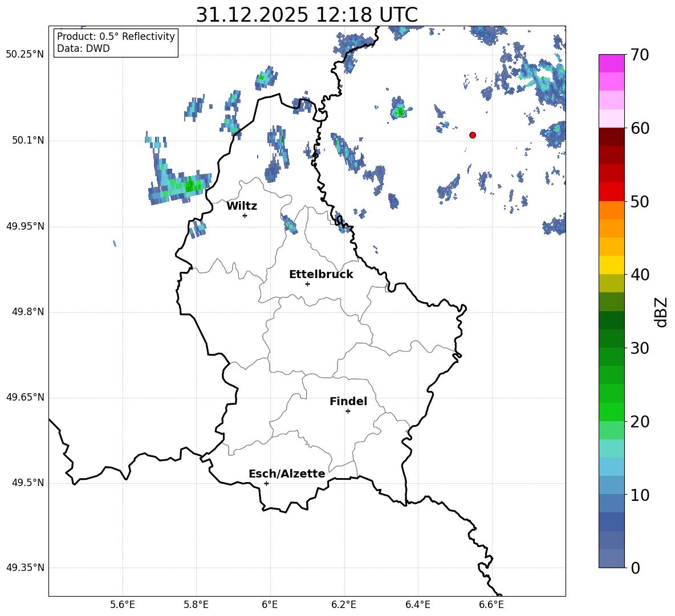The width and height of the screenshot is (675, 616).
Task: Click the Wiltz cross marker
Action: tap(245, 215)
